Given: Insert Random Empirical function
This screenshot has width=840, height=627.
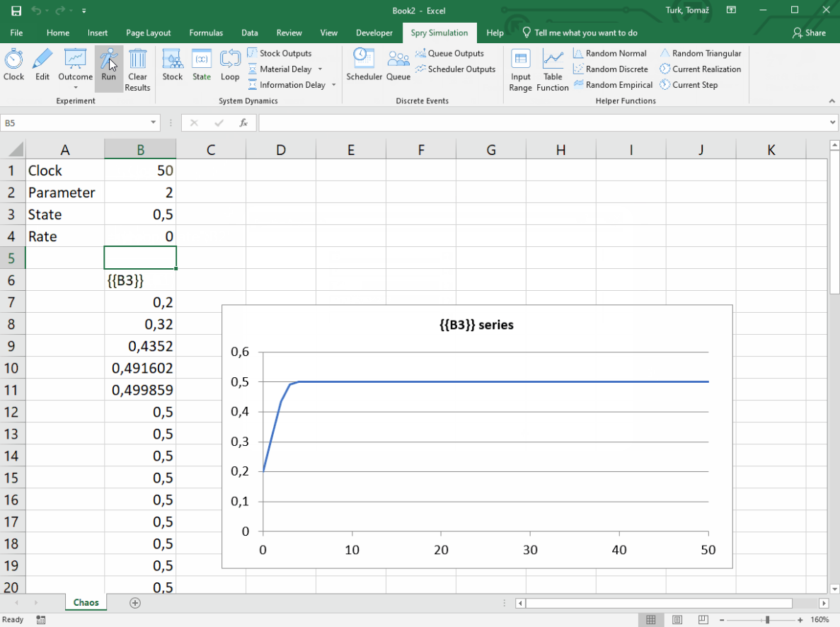Looking at the screenshot, I should [x=613, y=85].
